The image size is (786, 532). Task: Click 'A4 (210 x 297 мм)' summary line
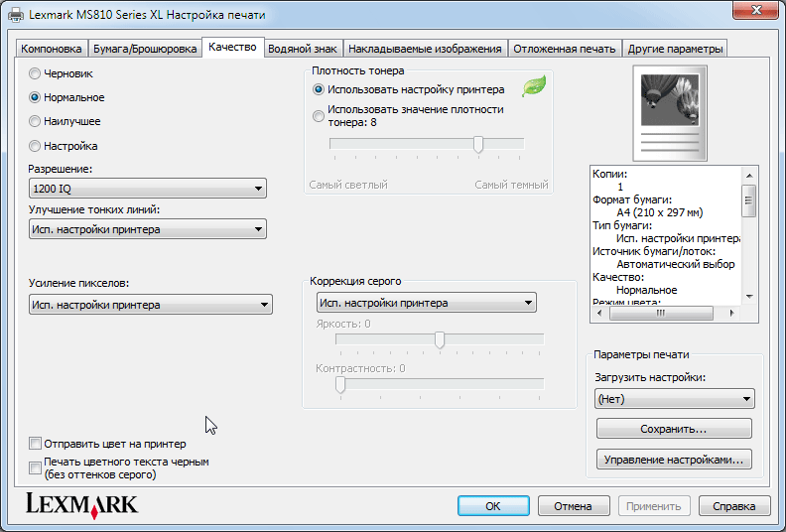pos(660,212)
